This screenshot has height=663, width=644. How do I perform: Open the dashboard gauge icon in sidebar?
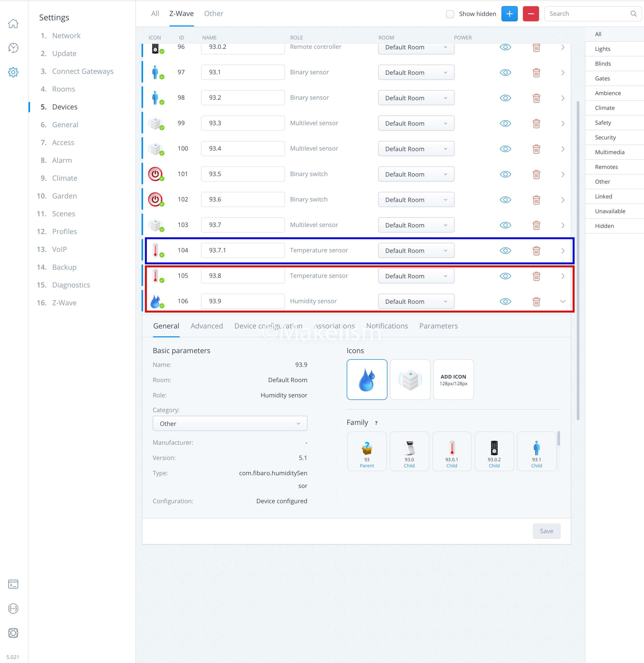pos(13,48)
